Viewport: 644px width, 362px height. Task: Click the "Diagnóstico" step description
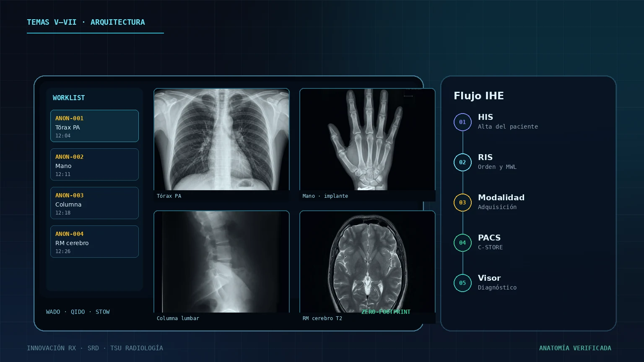(x=497, y=287)
